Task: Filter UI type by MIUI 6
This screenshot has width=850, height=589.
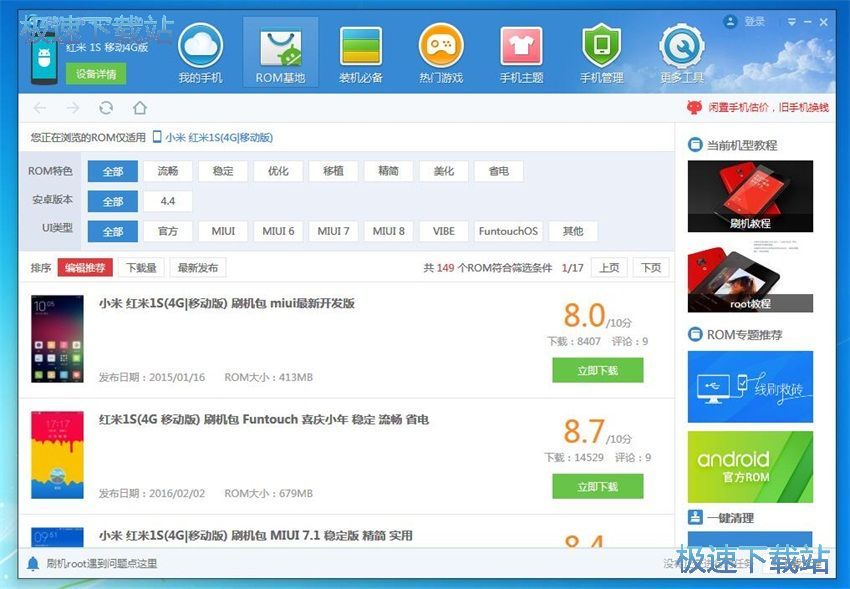Action: [x=278, y=231]
